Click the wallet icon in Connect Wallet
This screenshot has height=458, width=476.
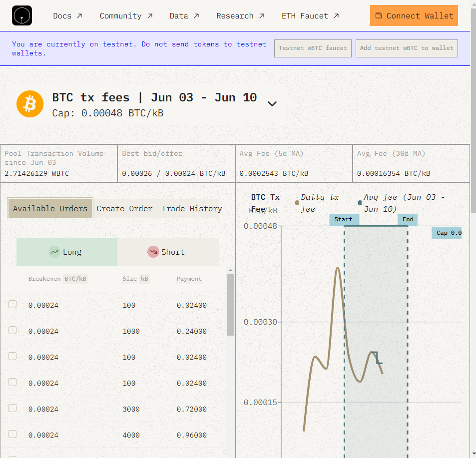(379, 16)
